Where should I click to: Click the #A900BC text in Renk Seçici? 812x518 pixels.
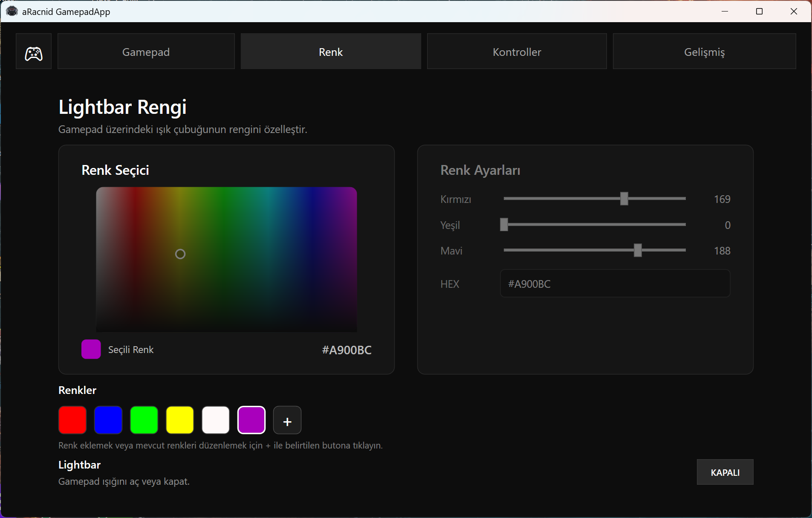(347, 350)
